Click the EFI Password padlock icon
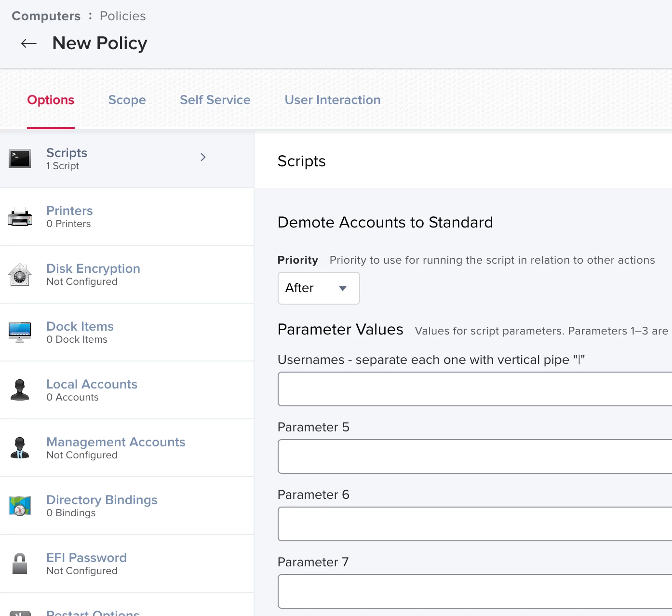The width and height of the screenshot is (672, 616). pos(20,563)
